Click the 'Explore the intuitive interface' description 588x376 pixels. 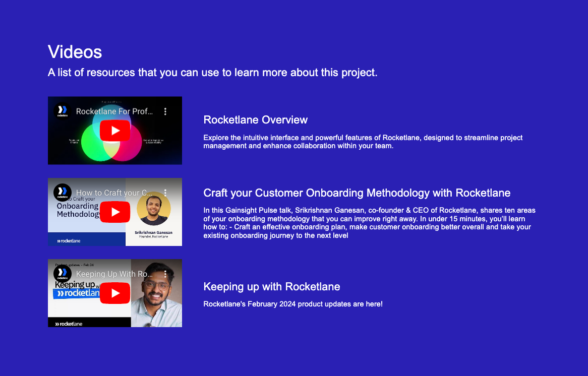point(363,142)
